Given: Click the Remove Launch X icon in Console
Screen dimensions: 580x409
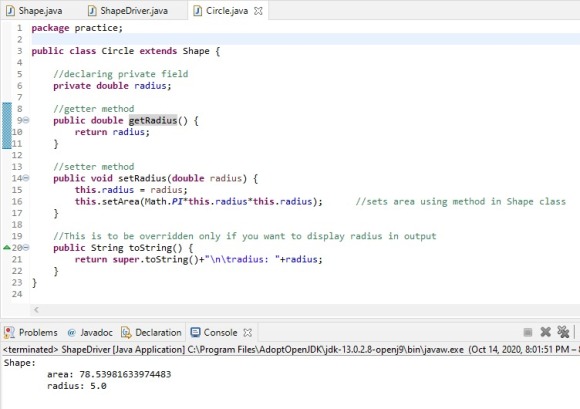Looking at the screenshot, I should (546, 332).
